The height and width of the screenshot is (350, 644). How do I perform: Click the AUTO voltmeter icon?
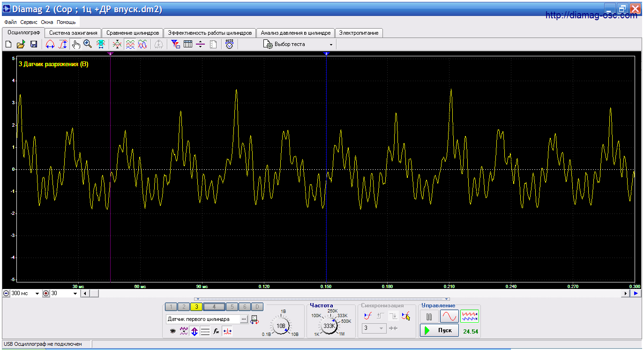[x=229, y=44]
